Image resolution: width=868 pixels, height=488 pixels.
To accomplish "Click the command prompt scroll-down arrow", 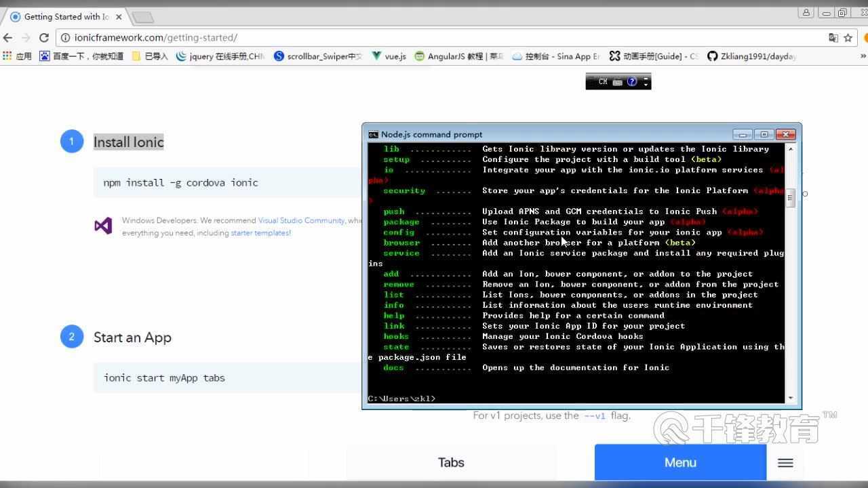I will [x=790, y=398].
